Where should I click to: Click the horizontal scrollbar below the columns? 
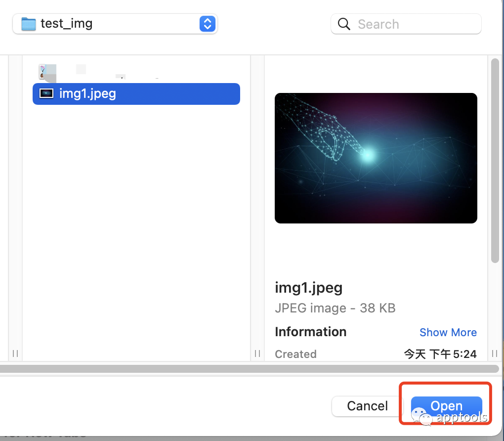tap(250, 368)
